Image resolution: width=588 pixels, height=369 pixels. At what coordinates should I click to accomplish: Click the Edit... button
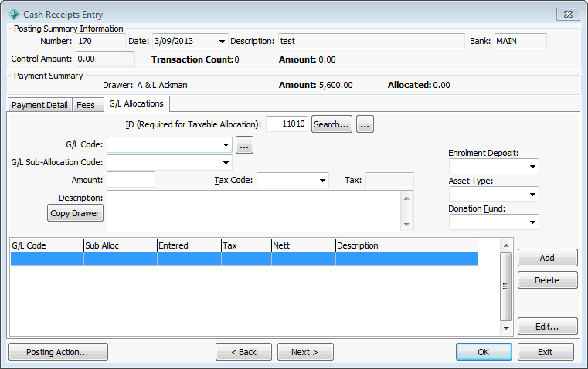[547, 327]
